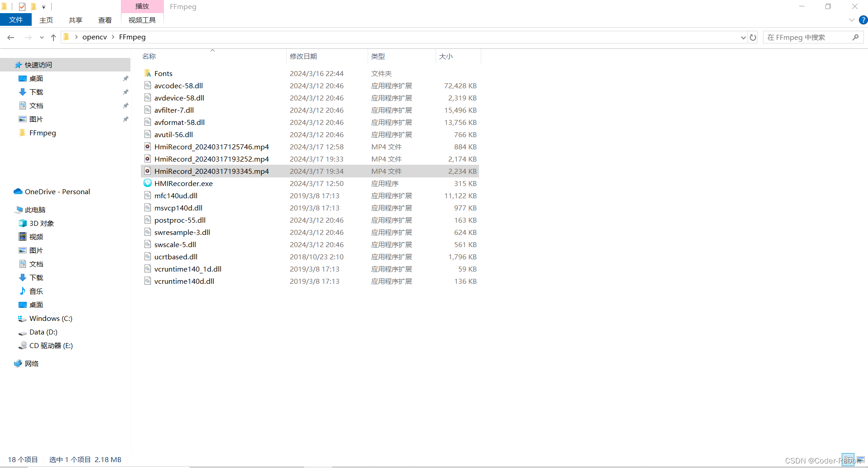This screenshot has height=468, width=868.
Task: Navigate to opencv in the address bar
Action: [95, 37]
